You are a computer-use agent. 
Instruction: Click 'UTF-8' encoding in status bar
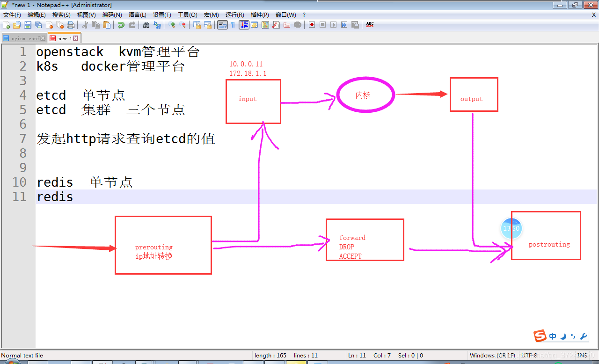[x=529, y=356]
